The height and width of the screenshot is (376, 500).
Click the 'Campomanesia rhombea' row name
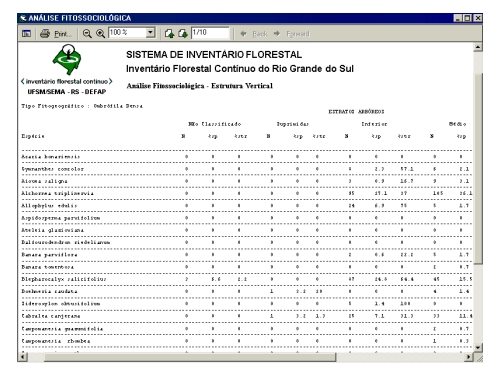[x=56, y=341]
